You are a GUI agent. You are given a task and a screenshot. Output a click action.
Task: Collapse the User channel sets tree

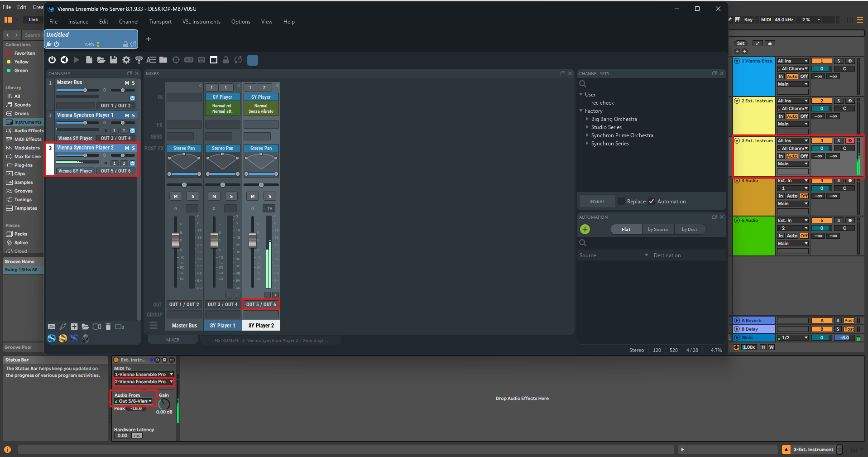point(581,95)
